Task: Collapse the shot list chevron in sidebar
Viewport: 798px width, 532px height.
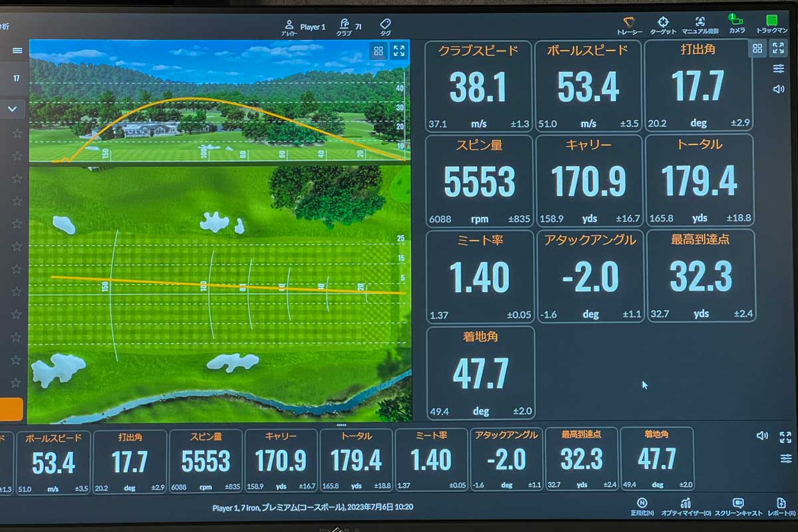Action: click(13, 108)
